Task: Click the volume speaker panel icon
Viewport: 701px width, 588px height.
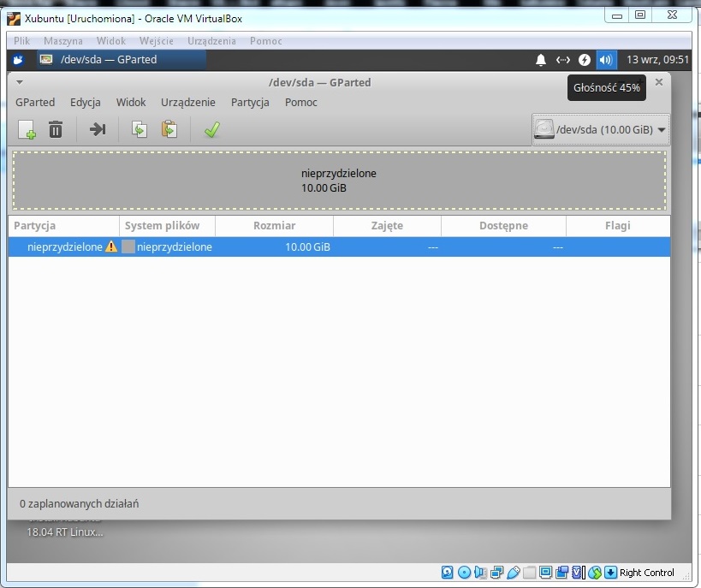Action: point(606,60)
